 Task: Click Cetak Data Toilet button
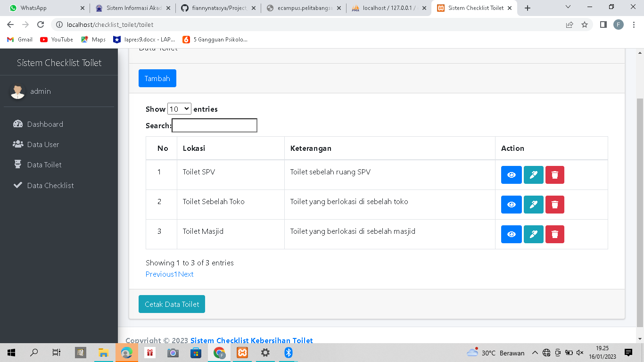[x=172, y=304]
